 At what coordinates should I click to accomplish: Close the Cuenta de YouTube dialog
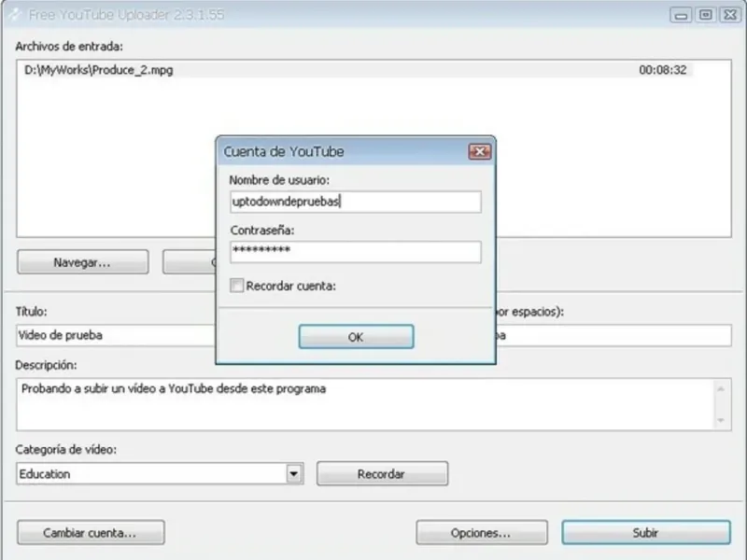pyautogui.click(x=480, y=151)
